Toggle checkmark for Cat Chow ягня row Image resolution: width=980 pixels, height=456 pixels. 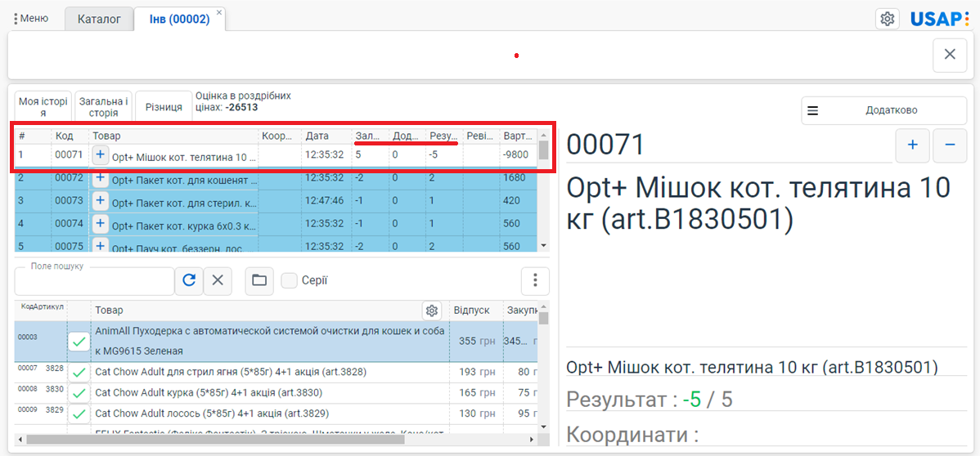tap(79, 373)
